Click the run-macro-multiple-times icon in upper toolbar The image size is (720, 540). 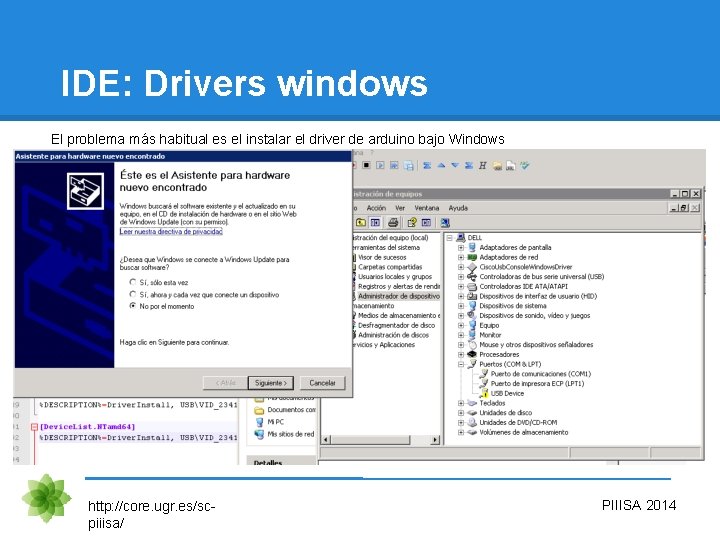click(394, 165)
